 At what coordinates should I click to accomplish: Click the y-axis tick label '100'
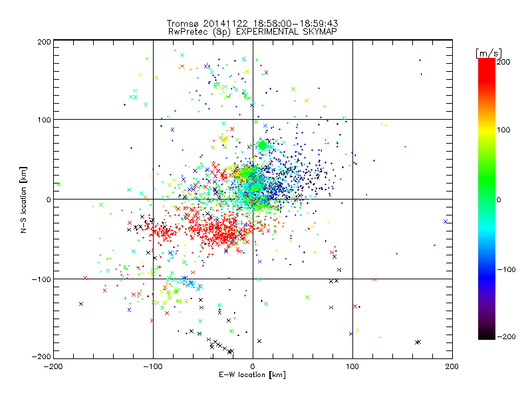click(44, 120)
